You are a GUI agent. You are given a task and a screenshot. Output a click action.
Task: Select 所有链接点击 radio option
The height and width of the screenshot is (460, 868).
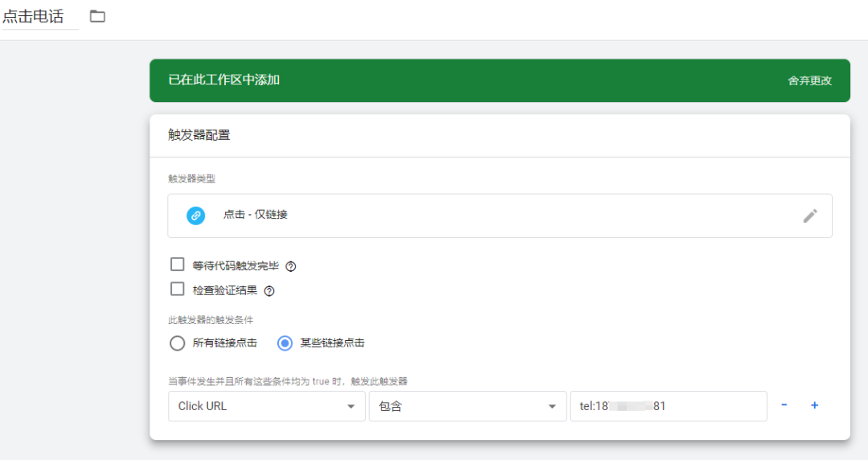pos(177,343)
